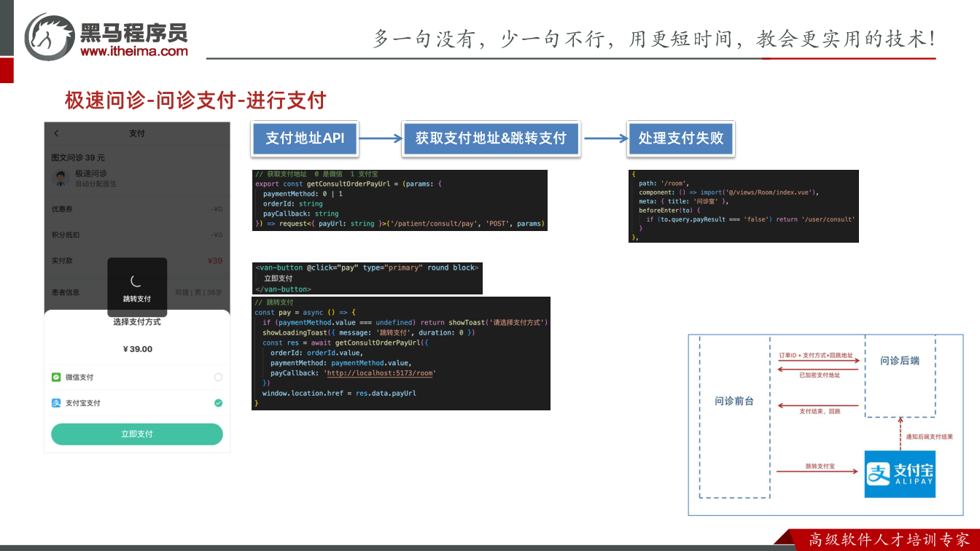The height and width of the screenshot is (551, 980).
Task: Open the 积分抵扣 row
Action: [137, 235]
